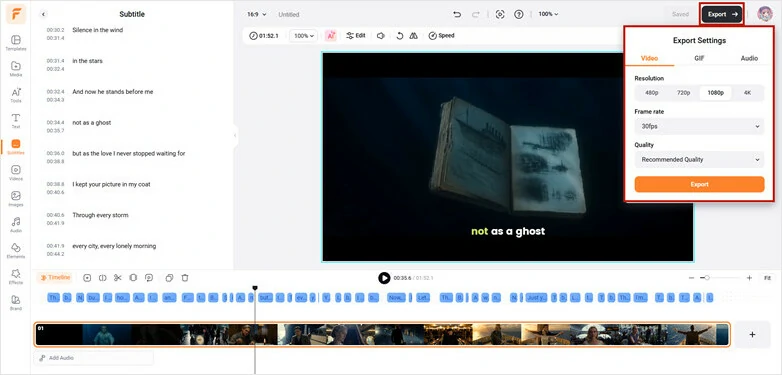
Task: Zoom in timeline with plus icon
Action: pyautogui.click(x=749, y=278)
